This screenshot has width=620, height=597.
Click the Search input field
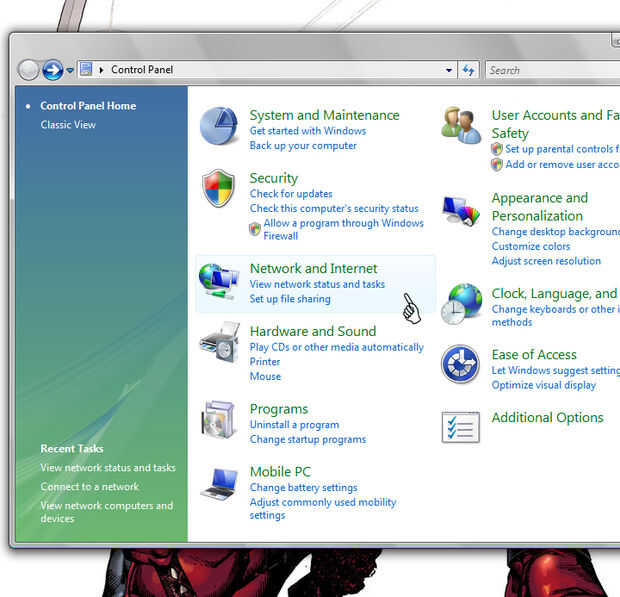pos(553,70)
